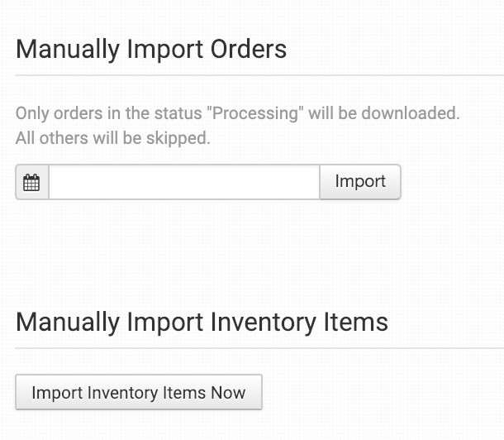This screenshot has height=440, width=504.
Task: Click the calendar icon beside the date field
Action: tap(31, 183)
